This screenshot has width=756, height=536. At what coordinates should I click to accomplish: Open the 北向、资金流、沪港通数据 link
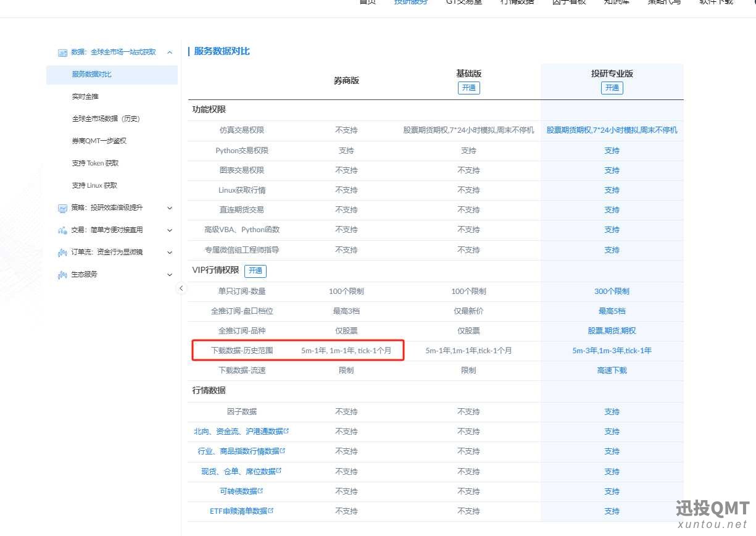click(x=241, y=432)
